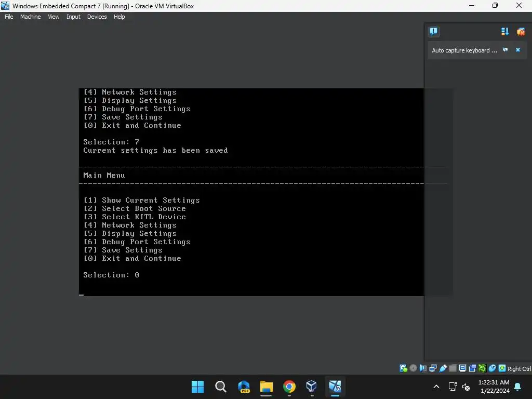Viewport: 532px width, 399px height.
Task: Open File Explorer from the taskbar
Action: (267, 387)
